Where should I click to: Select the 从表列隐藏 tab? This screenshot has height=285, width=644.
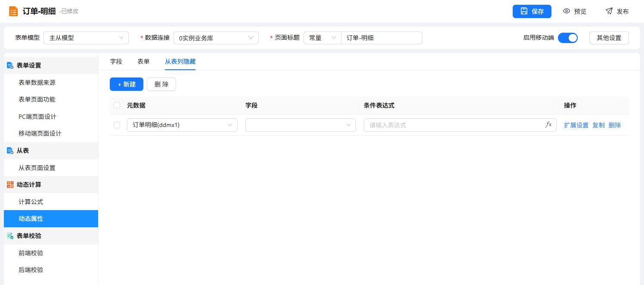[x=180, y=62]
